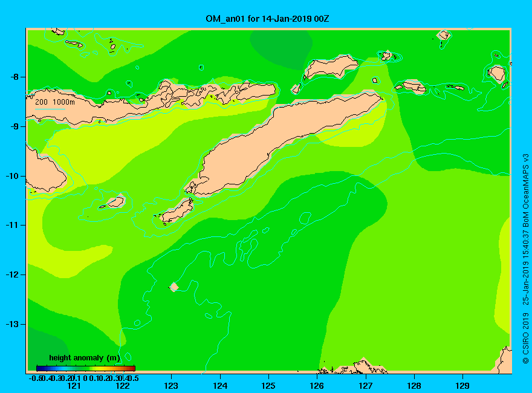Click the longitude label 124
532x393 pixels.
pos(220,386)
